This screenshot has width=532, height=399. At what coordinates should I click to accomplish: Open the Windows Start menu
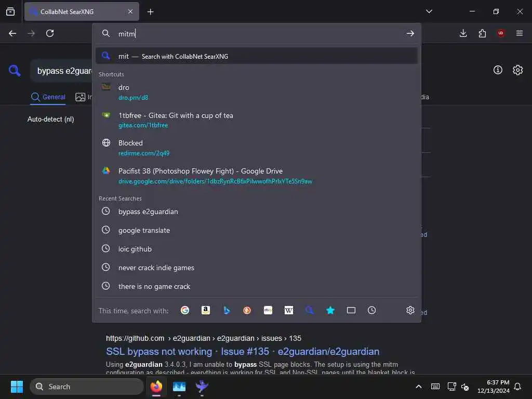(17, 387)
